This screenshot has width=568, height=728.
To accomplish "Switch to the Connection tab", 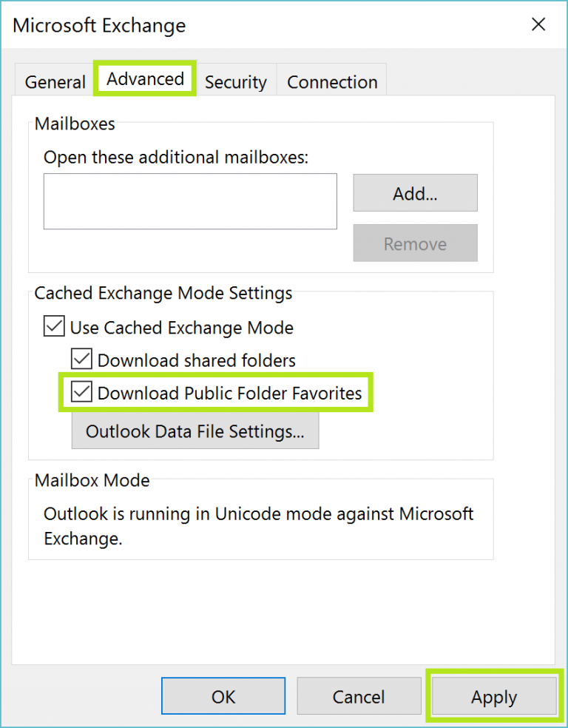I will pyautogui.click(x=331, y=81).
